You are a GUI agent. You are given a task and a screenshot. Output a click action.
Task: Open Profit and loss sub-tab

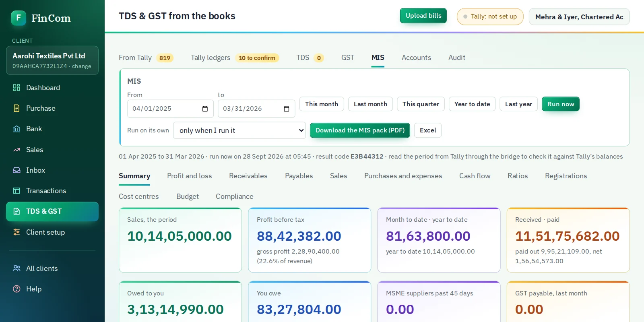pyautogui.click(x=190, y=176)
